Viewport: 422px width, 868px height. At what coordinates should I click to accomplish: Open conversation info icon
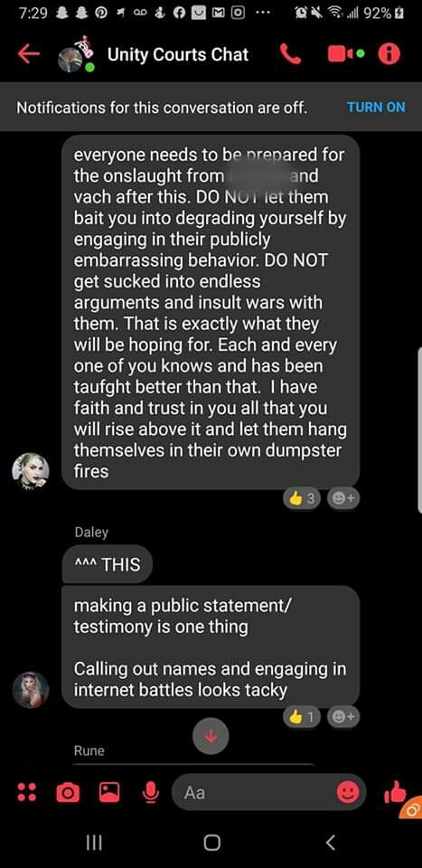(389, 54)
